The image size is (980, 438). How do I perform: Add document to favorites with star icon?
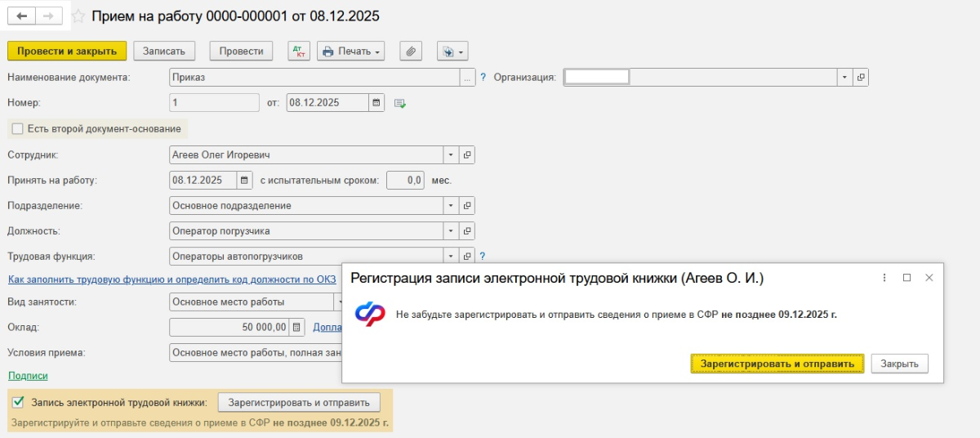coord(78,16)
